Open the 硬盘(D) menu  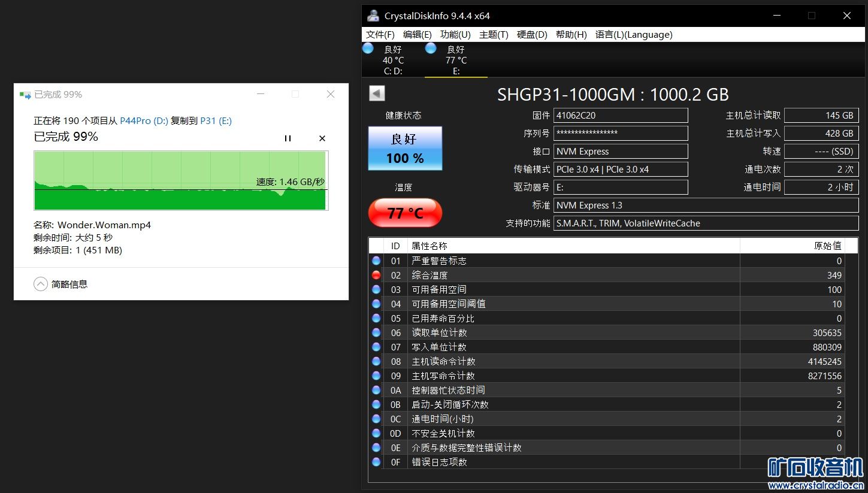532,35
